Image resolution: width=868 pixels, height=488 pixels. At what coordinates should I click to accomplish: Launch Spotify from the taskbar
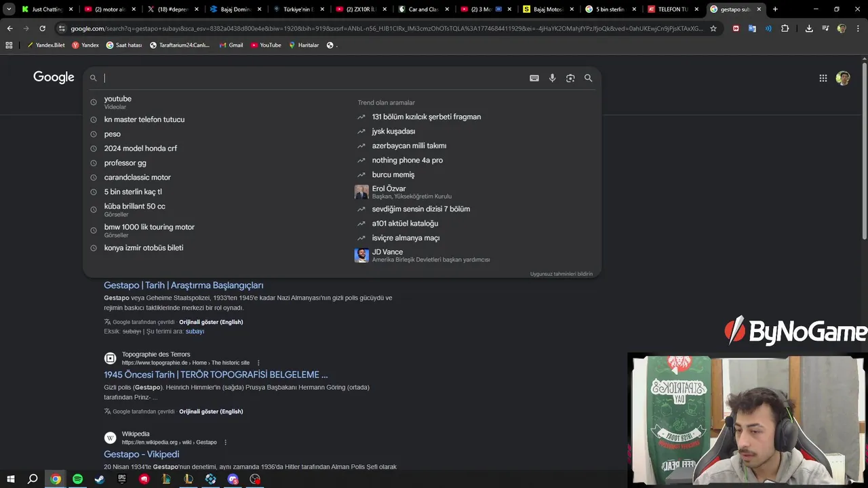point(77,479)
